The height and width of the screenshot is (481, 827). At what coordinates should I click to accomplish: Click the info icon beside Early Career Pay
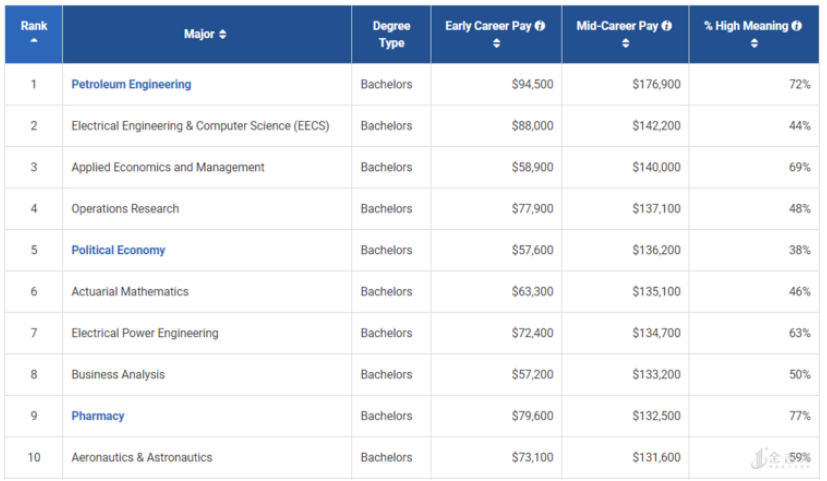coord(540,26)
